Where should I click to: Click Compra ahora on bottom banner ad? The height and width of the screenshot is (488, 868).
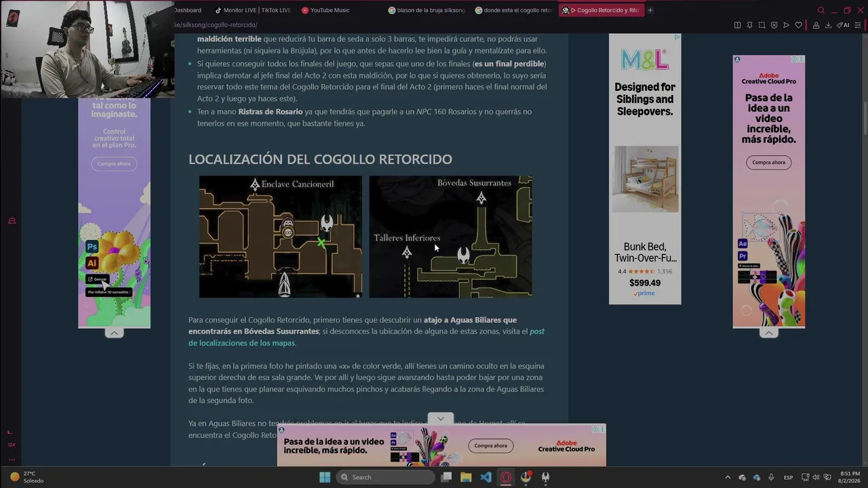pos(491,446)
